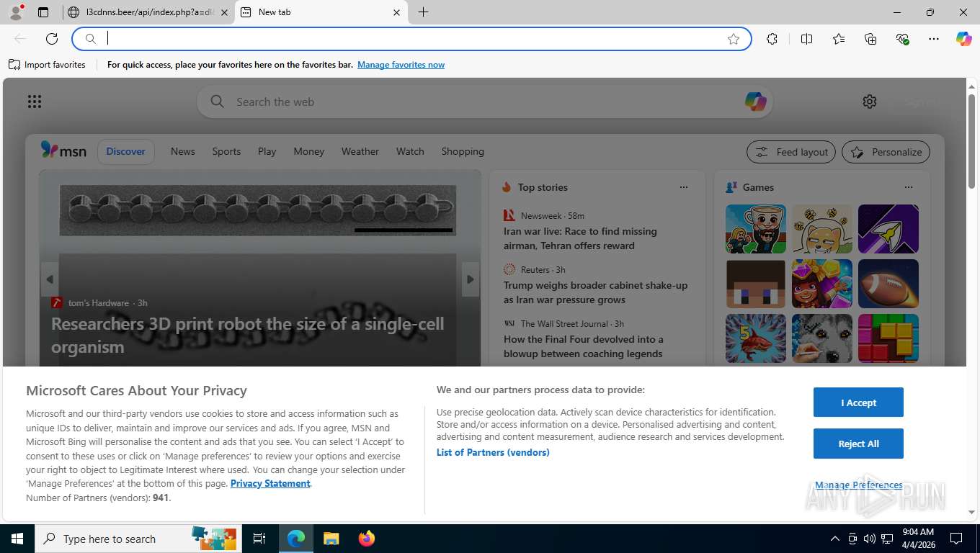
Task: Open Reuters Trump cabinet shake-up story
Action: pyautogui.click(x=595, y=292)
